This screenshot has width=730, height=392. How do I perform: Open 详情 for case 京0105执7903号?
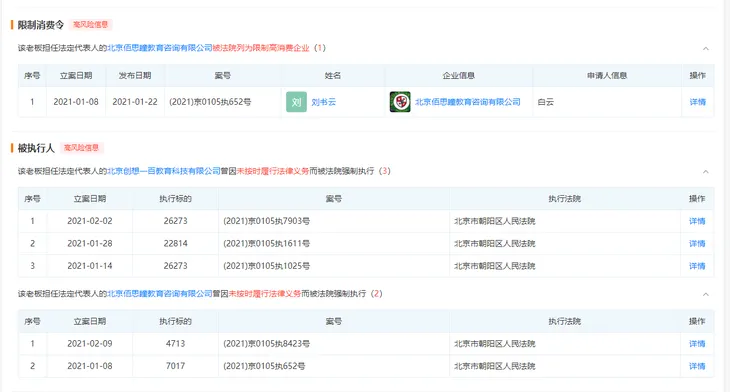697,221
